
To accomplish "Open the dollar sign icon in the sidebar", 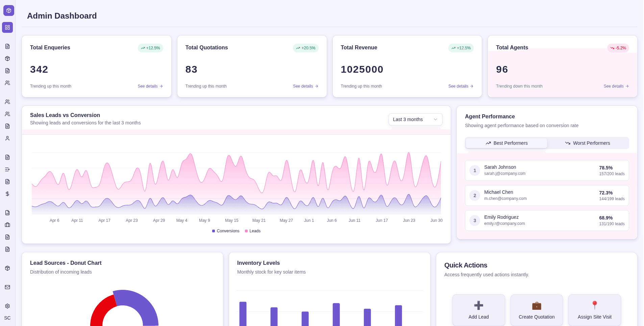I will 7,194.
